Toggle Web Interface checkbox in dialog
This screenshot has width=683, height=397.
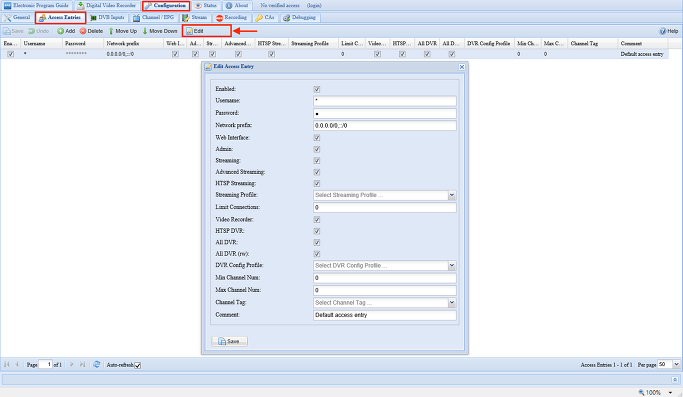point(317,138)
